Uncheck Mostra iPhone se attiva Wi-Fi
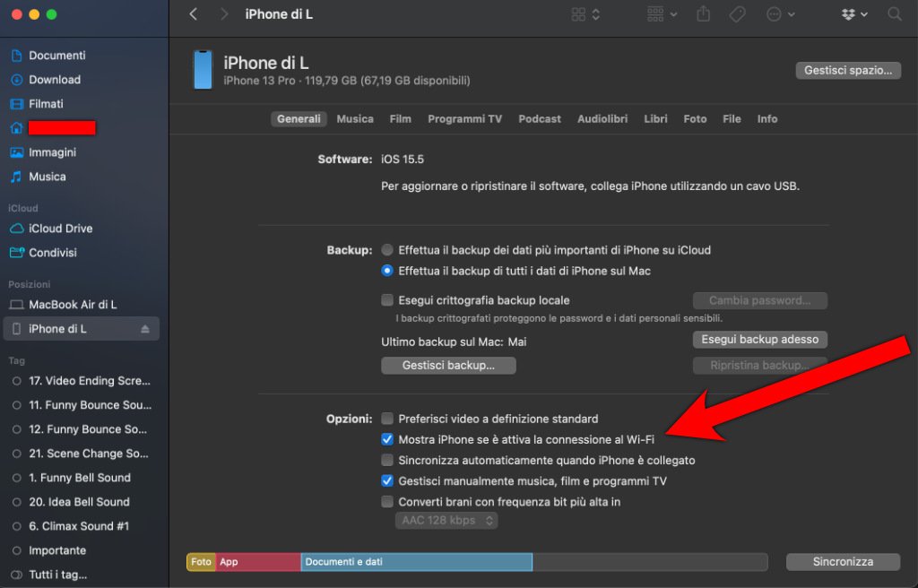Viewport: 918px width, 588px height. (x=387, y=440)
